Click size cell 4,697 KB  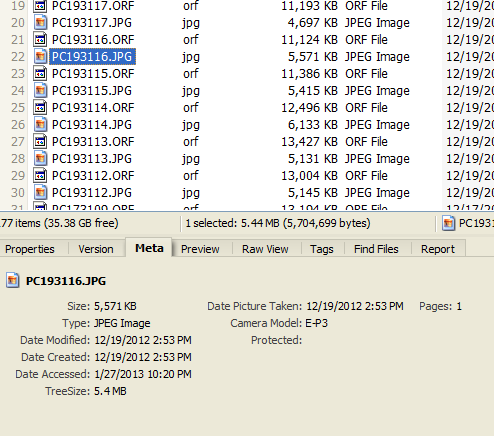(313, 23)
